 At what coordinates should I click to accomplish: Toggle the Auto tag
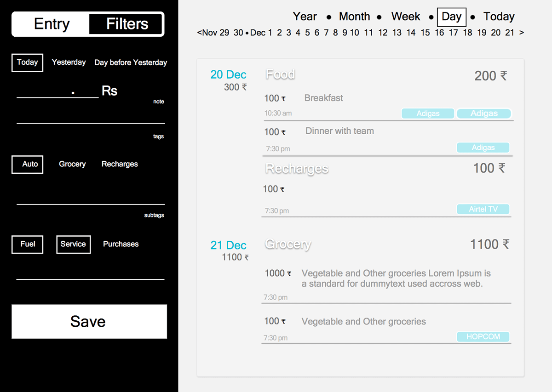pos(28,164)
